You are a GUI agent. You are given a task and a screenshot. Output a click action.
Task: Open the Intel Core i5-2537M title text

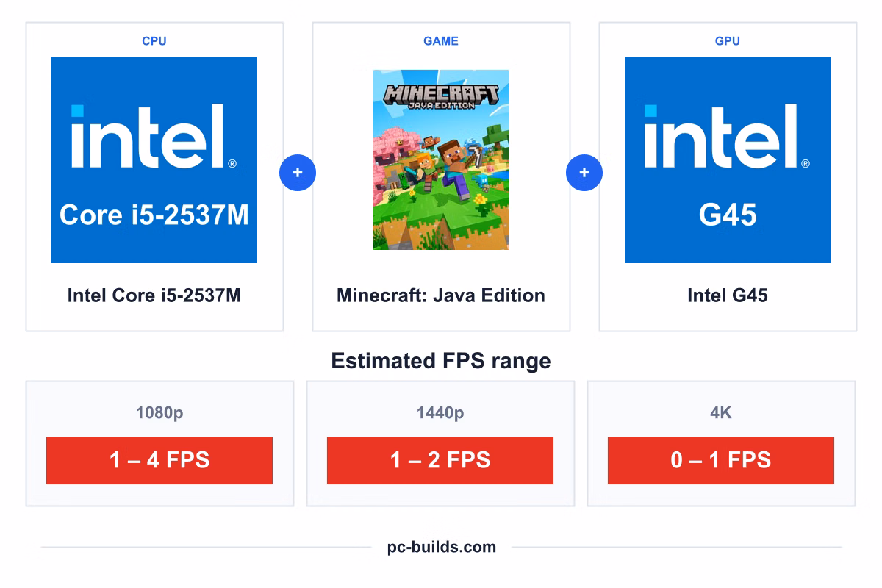[154, 295]
